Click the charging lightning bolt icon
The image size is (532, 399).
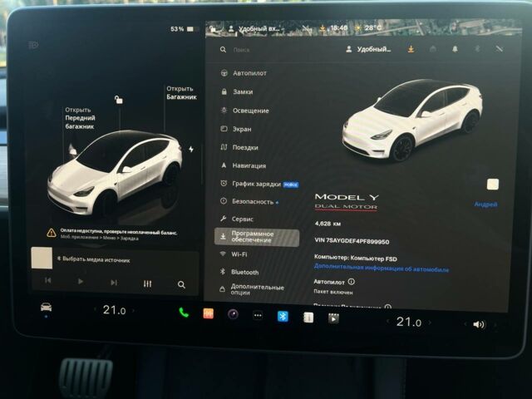tap(191, 149)
